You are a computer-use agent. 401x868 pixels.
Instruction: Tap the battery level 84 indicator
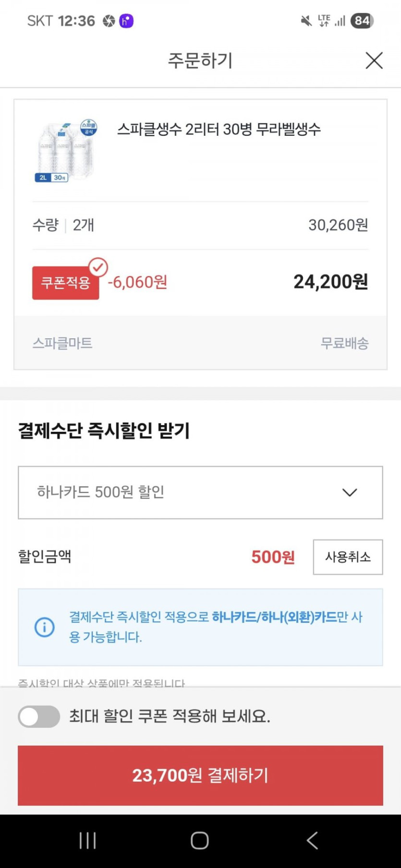(x=362, y=21)
